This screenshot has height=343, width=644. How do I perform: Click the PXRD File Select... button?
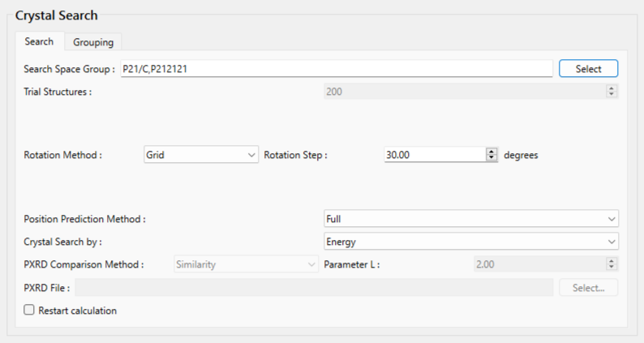pyautogui.click(x=588, y=287)
